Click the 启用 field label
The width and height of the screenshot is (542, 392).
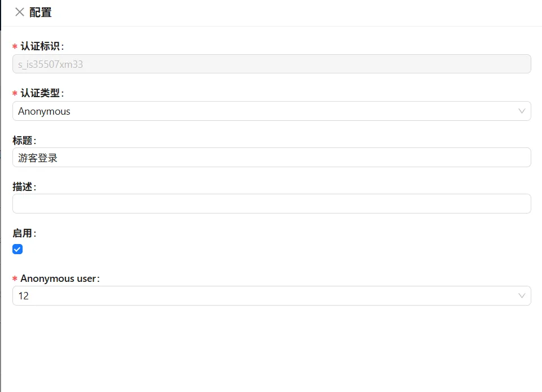23,233
